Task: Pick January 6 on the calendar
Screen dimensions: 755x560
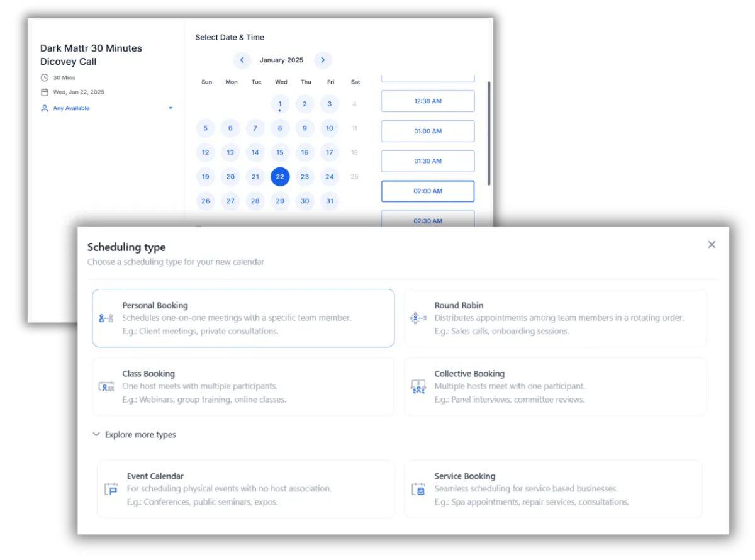Action: point(230,128)
